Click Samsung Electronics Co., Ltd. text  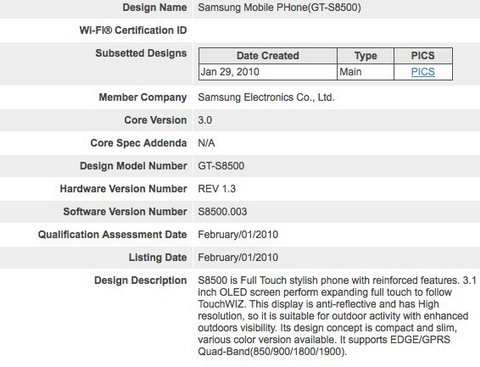click(x=266, y=97)
